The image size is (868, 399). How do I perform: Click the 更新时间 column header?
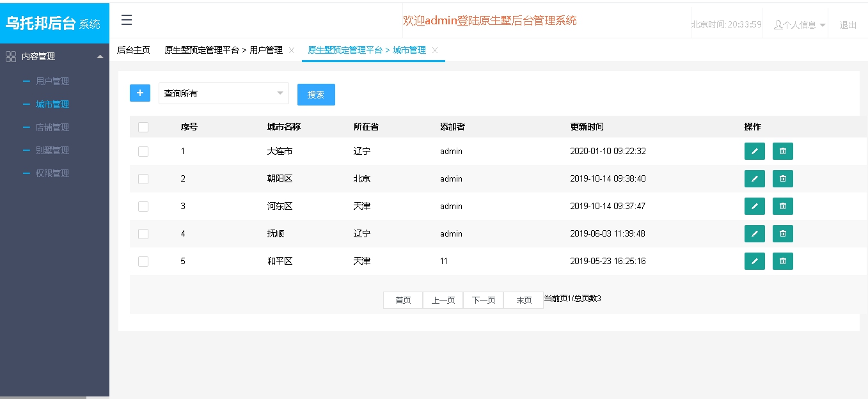587,127
